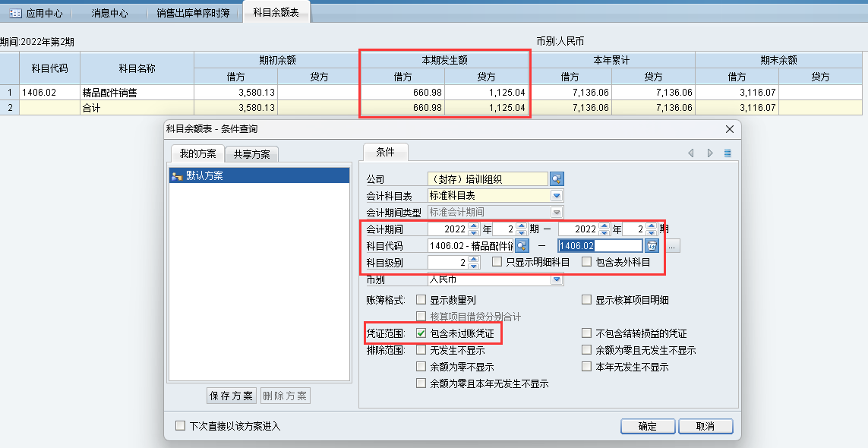This screenshot has height=448, width=868.
Task: Open the tab list menu icon
Action: click(x=728, y=153)
